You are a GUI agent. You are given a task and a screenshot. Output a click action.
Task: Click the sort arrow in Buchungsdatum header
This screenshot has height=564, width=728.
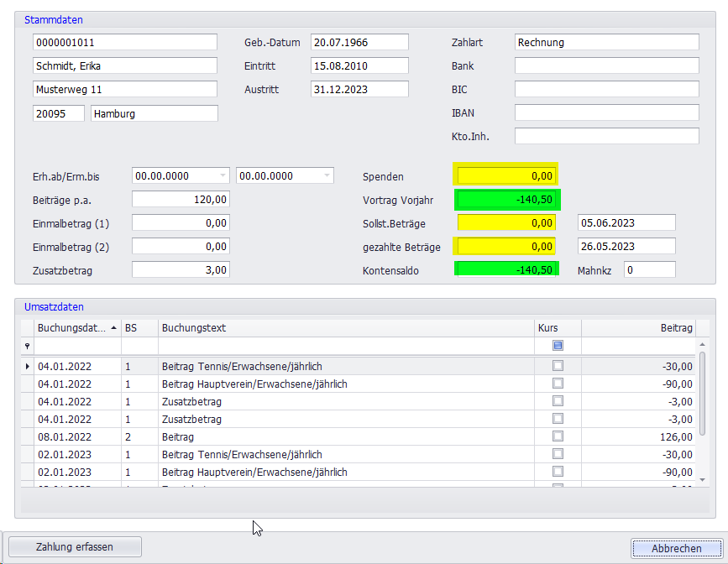coord(113,327)
